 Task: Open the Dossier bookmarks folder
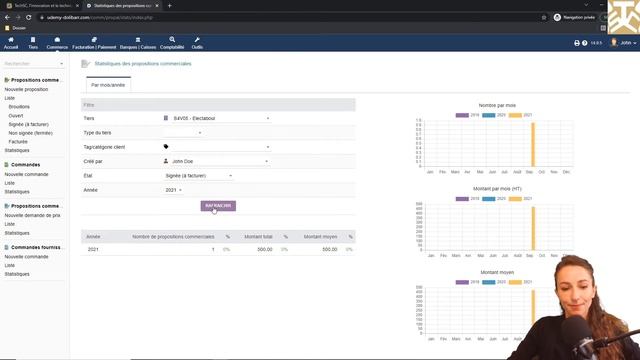pyautogui.click(x=16, y=28)
